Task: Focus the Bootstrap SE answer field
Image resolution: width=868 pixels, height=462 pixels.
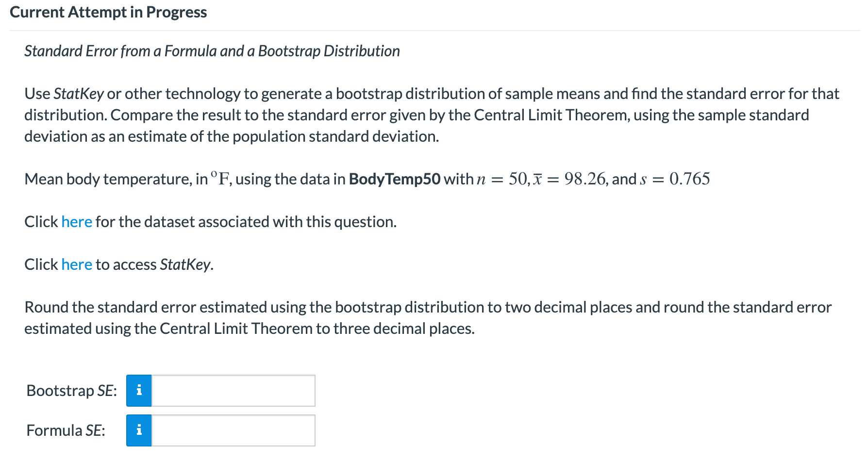Action: tap(234, 391)
